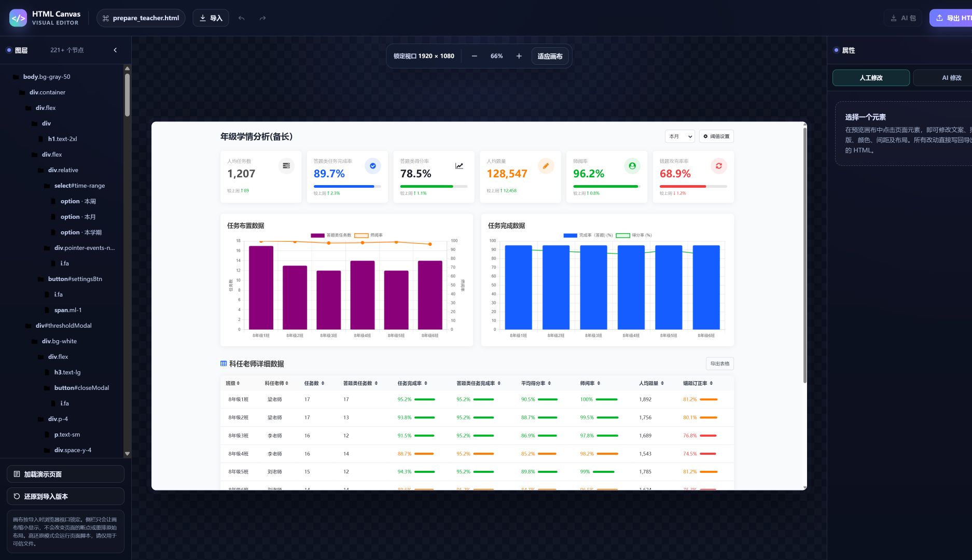Click the redo arrow icon
The height and width of the screenshot is (560, 972).
(x=262, y=18)
